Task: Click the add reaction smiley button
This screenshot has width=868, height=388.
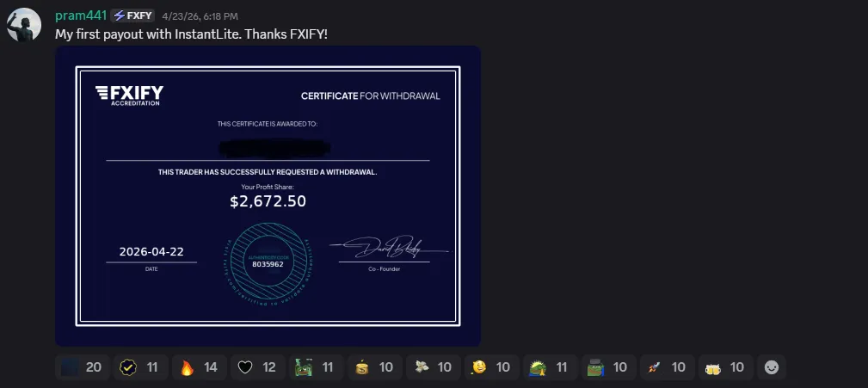Action: coord(771,367)
